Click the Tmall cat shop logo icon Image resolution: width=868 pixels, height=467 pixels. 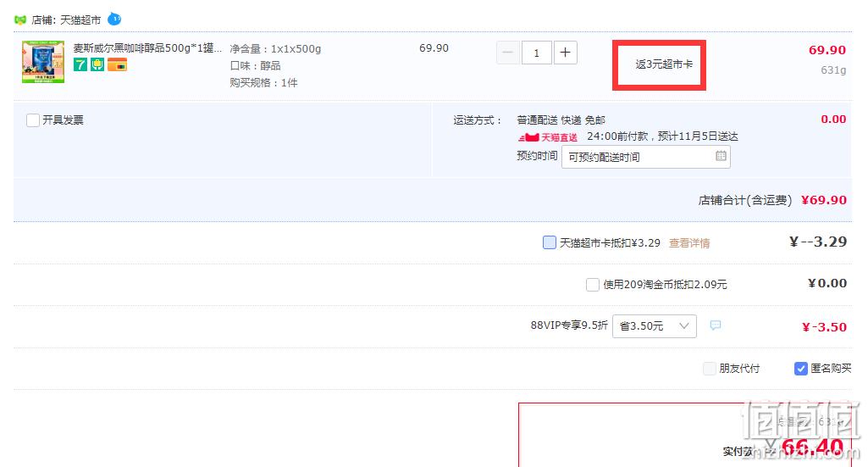20,20
